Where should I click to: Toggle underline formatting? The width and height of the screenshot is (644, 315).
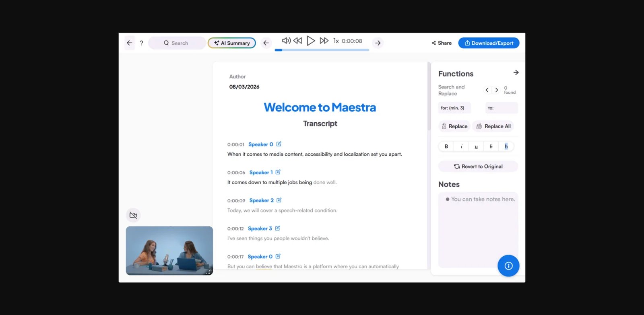(x=476, y=146)
